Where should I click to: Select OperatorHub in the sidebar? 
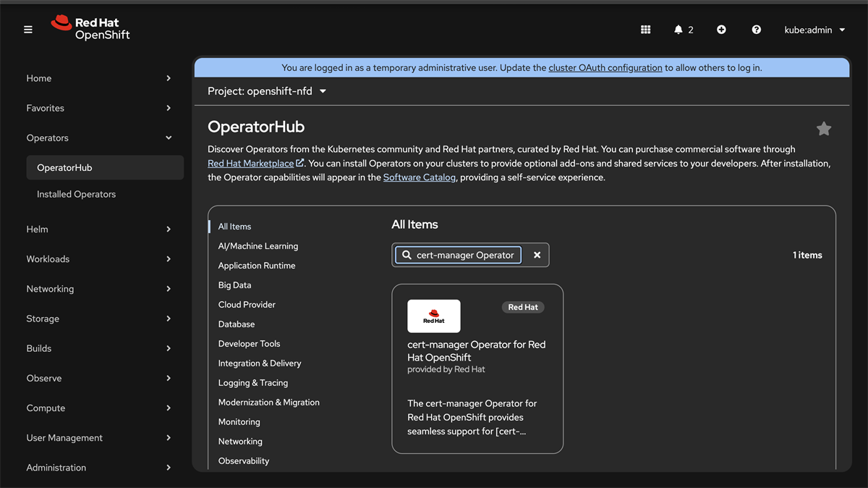pos(104,167)
